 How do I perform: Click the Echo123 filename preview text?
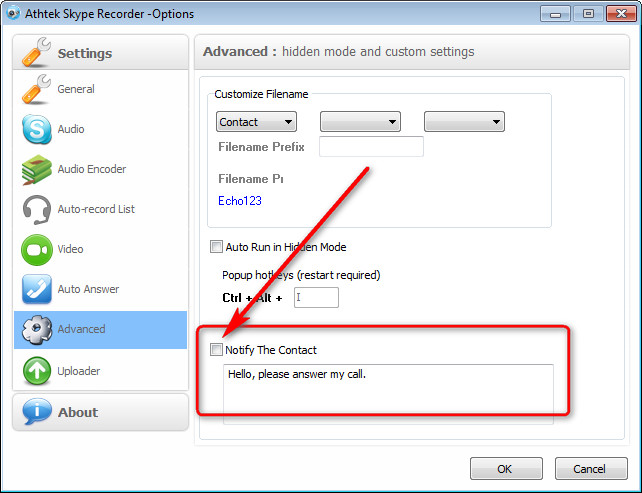point(240,201)
